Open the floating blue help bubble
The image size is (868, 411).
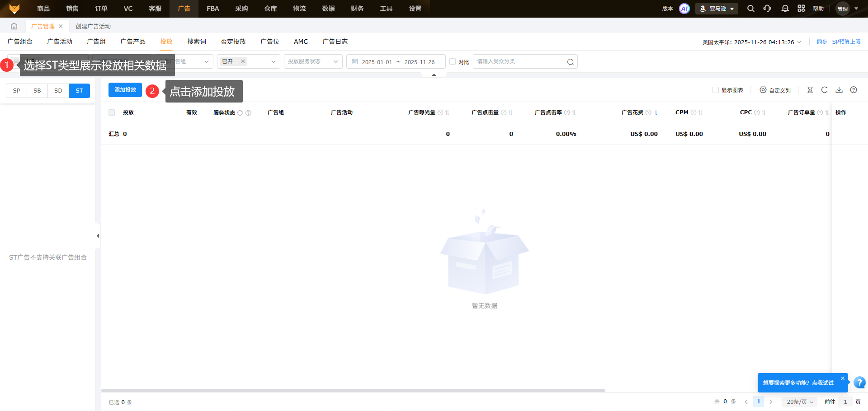coord(859,383)
